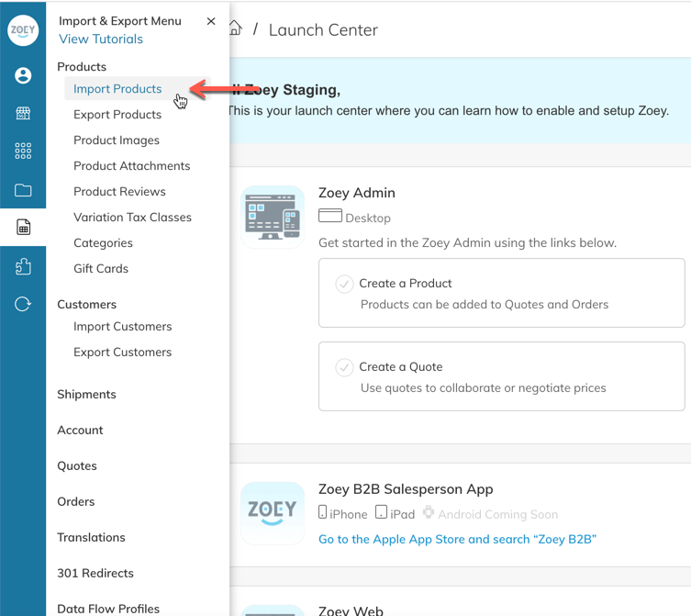Close the Import & Export Menu
This screenshot has width=691, height=616.
211,21
